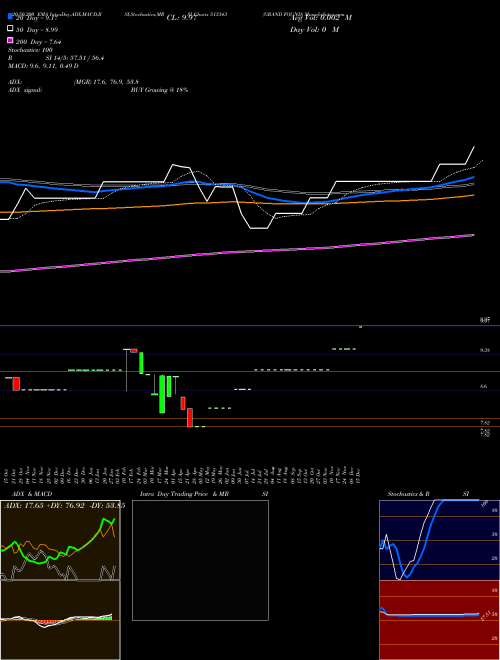This screenshot has width=500, height=660.
Task: Click the empty intraday trading price panel
Action: point(200,560)
